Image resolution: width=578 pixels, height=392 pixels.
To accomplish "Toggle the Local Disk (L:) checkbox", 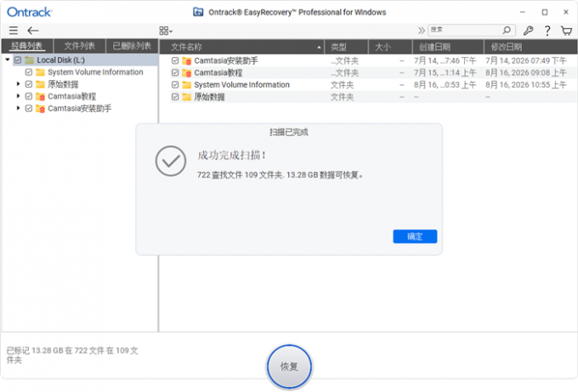I will [18, 60].
